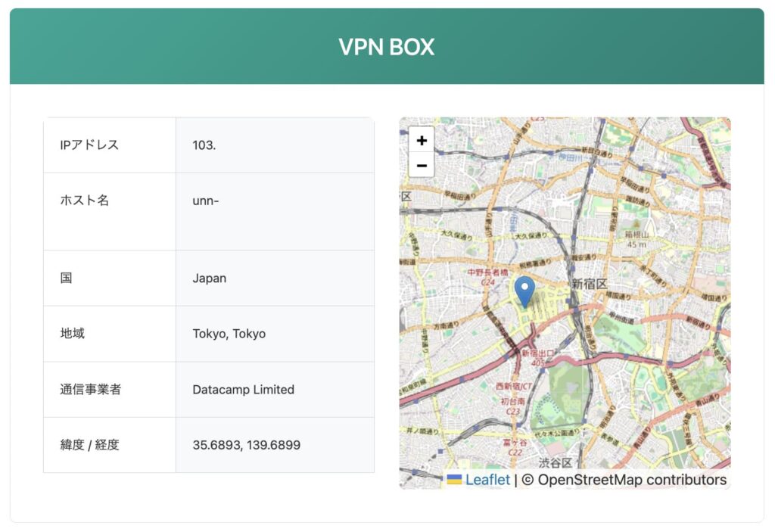The height and width of the screenshot is (532, 775).
Task: Open the Leaflet attribution link
Action: pyautogui.click(x=487, y=480)
